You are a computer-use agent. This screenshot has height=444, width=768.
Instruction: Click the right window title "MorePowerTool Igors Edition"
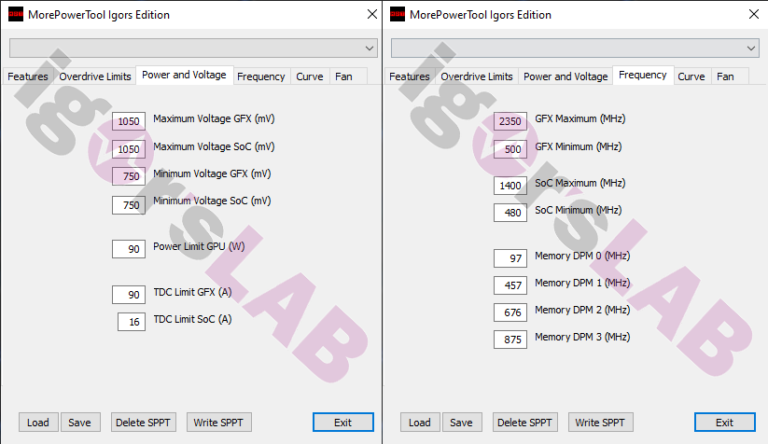pyautogui.click(x=480, y=15)
